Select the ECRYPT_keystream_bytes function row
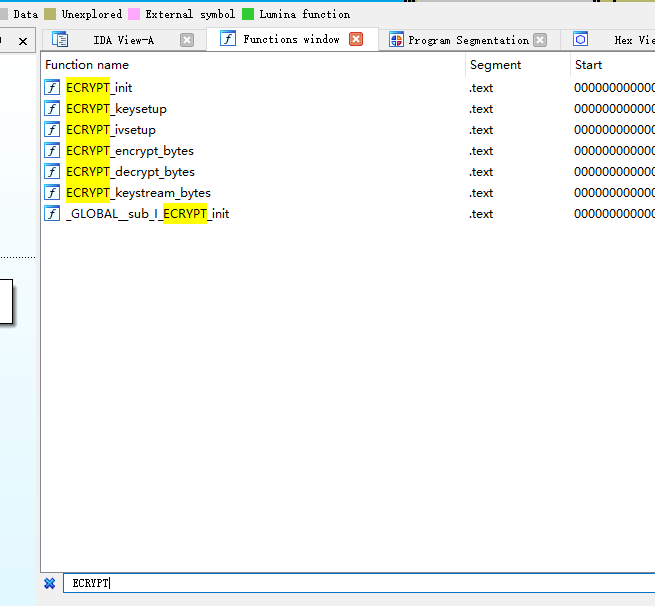The width and height of the screenshot is (655, 606). pos(348,193)
